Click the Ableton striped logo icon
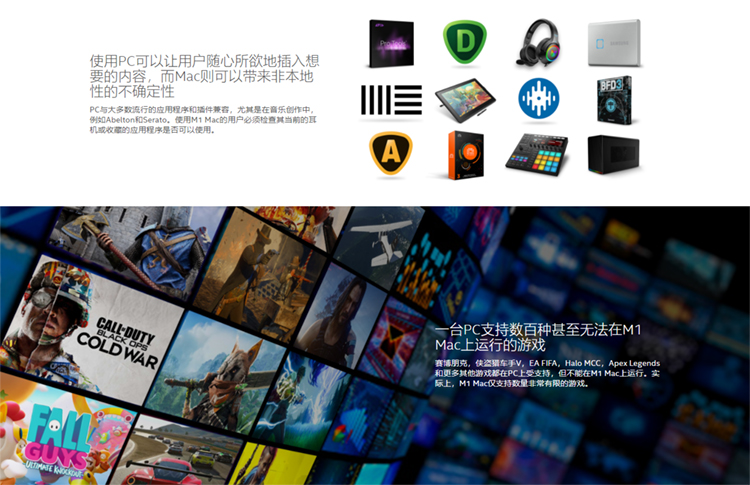 [x=391, y=100]
